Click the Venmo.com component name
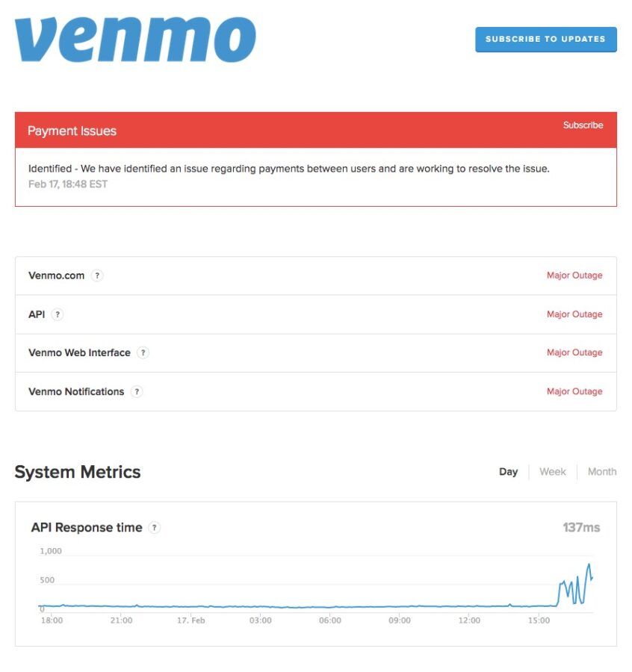This screenshot has width=632, height=672. [56, 276]
